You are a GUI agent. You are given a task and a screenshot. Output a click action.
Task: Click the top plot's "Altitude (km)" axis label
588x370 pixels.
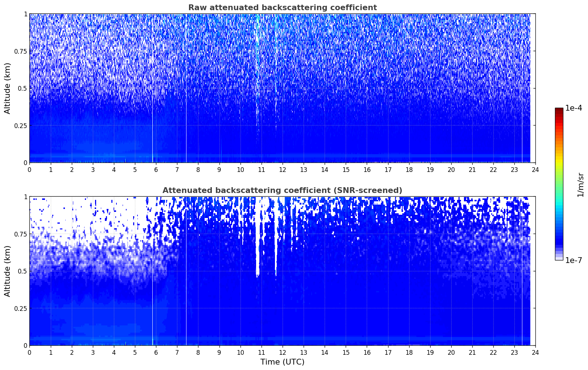point(8,88)
